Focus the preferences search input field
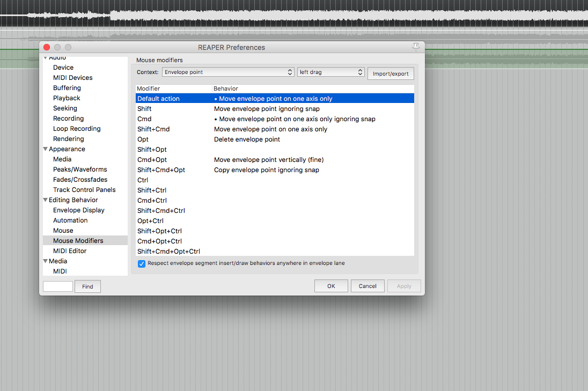This screenshot has width=588, height=391. [58, 286]
